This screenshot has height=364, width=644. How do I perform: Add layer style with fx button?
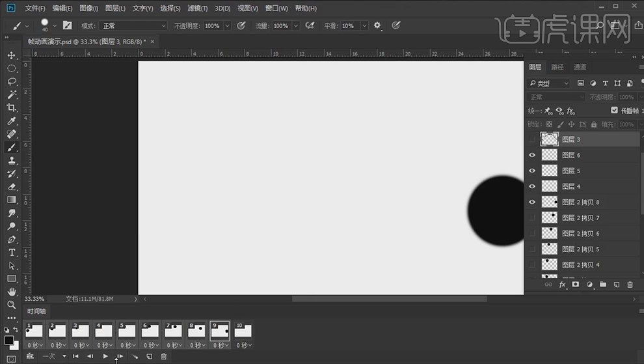click(562, 285)
